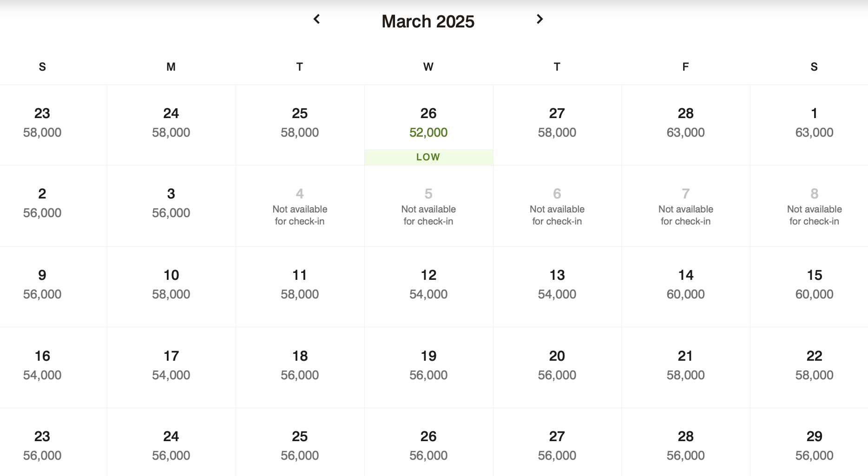Pick March 17 check-in date
Viewport: 868px width, 476px height.
171,365
